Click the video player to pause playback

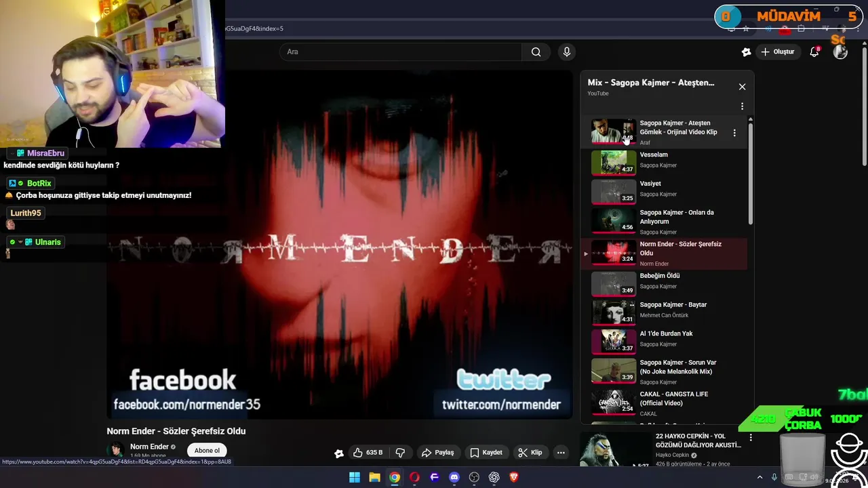340,244
